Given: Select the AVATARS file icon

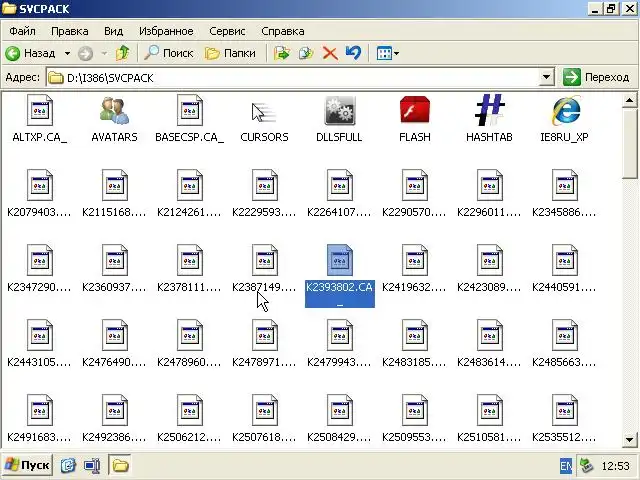Looking at the screenshot, I should (x=114, y=110).
